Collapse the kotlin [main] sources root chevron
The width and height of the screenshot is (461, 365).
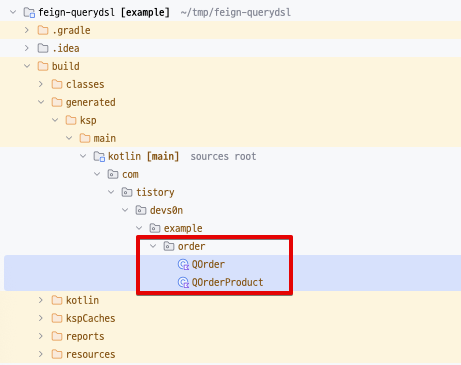click(83, 156)
